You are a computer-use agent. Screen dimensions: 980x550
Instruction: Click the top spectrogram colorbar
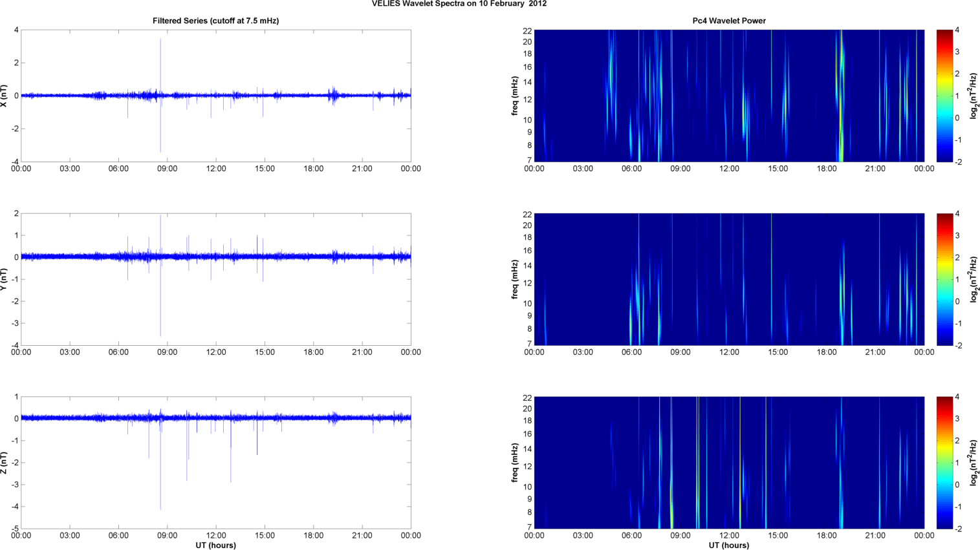click(944, 96)
